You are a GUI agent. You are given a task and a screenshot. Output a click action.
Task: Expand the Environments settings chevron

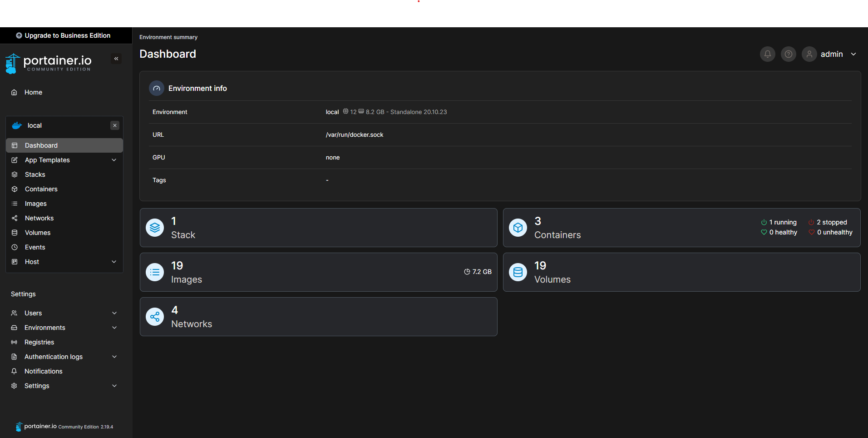click(x=114, y=328)
